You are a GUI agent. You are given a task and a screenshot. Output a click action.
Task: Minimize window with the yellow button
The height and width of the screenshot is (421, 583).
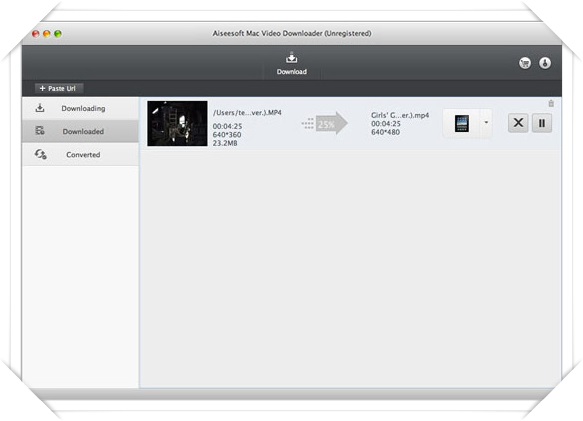click(47, 34)
